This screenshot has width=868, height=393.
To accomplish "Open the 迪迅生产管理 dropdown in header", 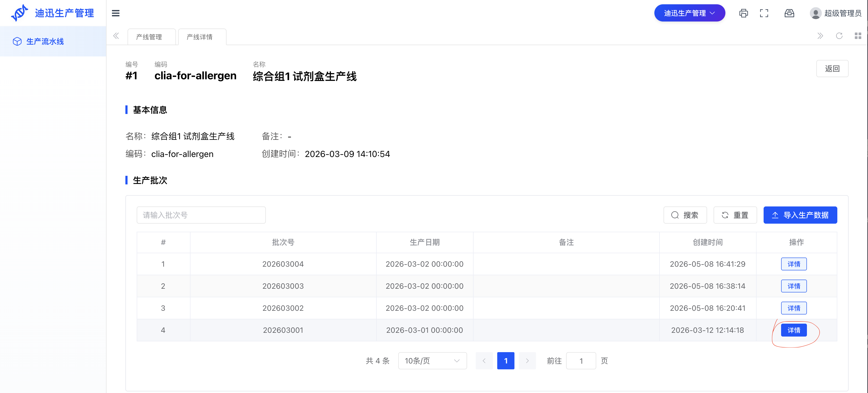I will tap(689, 13).
